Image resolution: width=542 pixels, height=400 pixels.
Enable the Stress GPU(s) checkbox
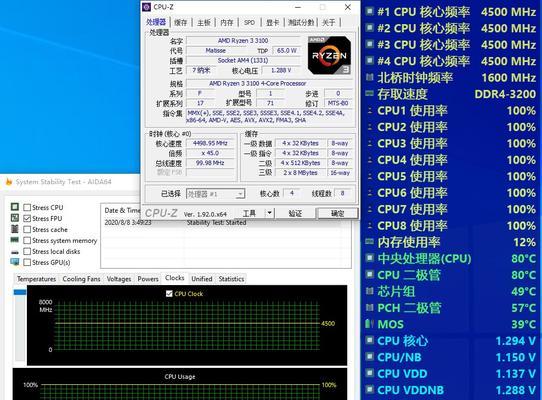click(x=27, y=262)
